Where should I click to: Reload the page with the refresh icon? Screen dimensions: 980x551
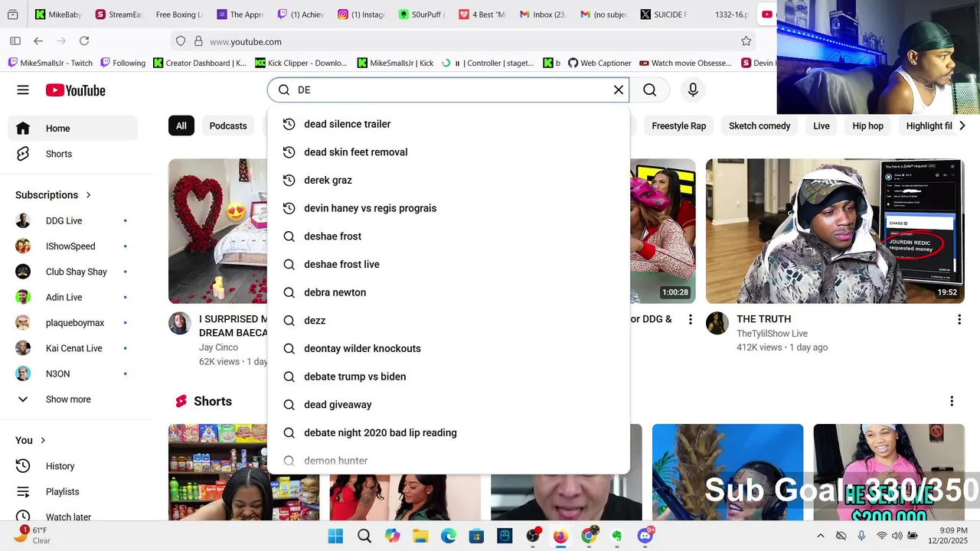(x=84, y=41)
